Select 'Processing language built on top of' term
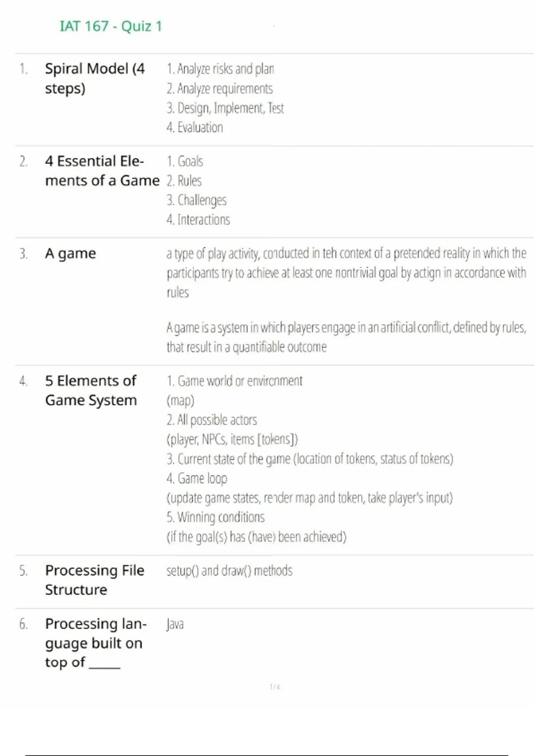534x756 pixels. [95, 643]
